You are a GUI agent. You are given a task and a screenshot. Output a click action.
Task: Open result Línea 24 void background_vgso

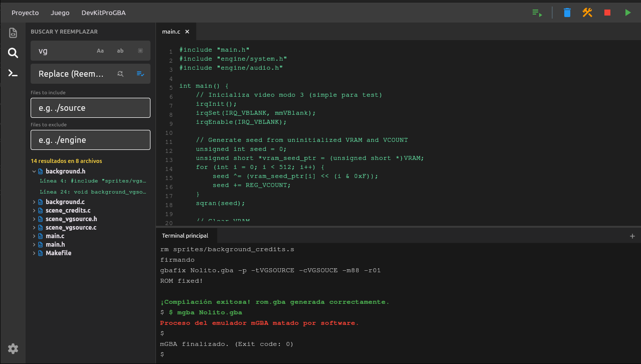click(x=93, y=192)
